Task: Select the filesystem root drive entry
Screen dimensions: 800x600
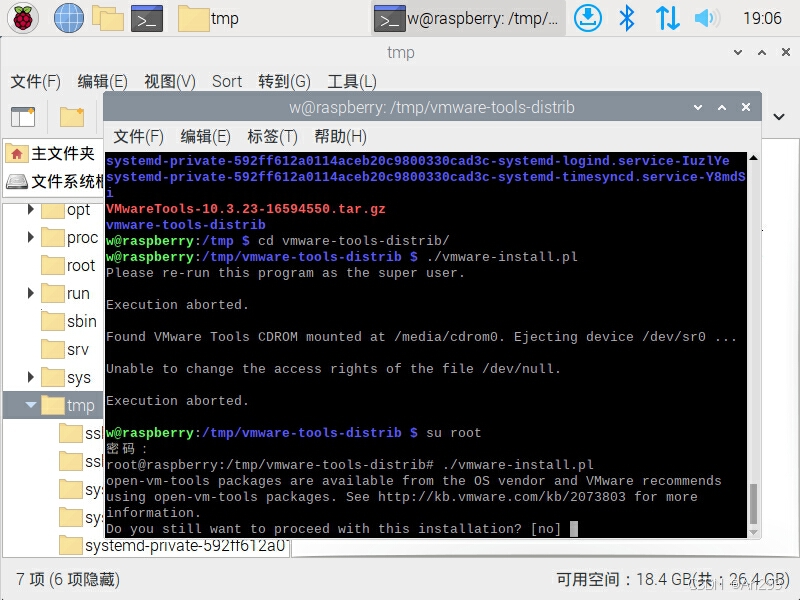Action: tap(55, 181)
